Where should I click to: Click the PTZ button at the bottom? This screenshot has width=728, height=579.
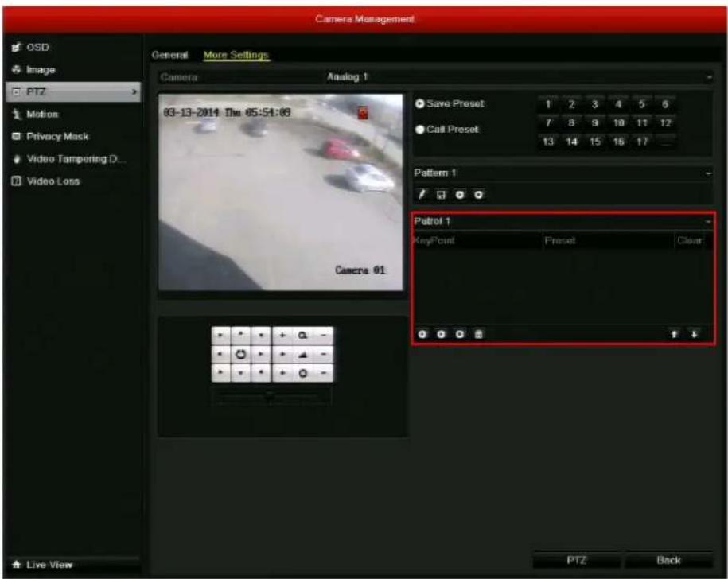click(576, 560)
